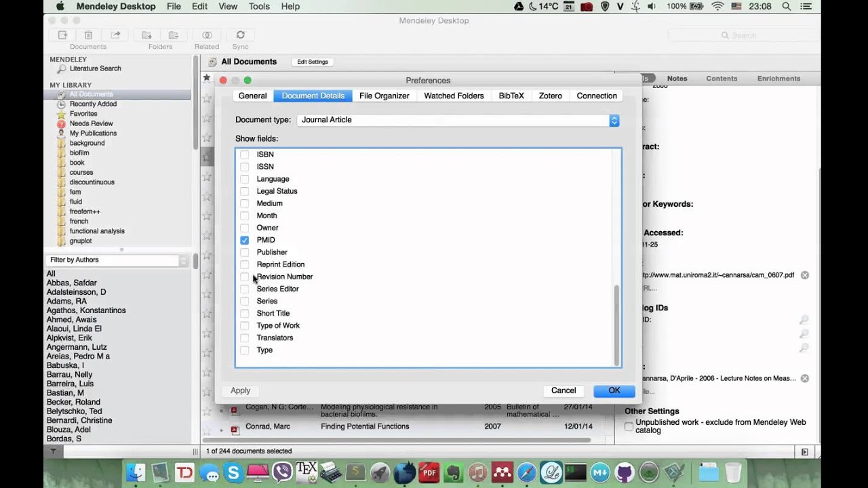The width and height of the screenshot is (868, 488).
Task: Click the Apply button
Action: pos(240,390)
